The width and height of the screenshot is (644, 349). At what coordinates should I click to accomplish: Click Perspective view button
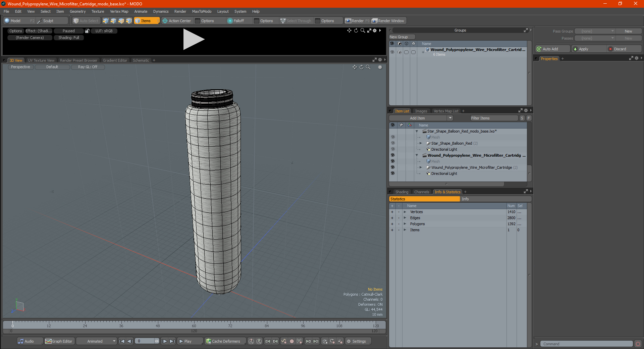pos(20,67)
